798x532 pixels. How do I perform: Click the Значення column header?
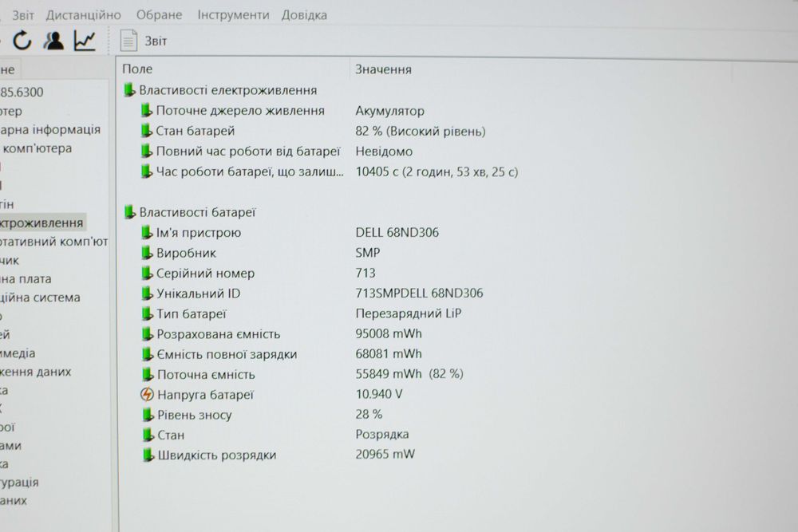[383, 69]
